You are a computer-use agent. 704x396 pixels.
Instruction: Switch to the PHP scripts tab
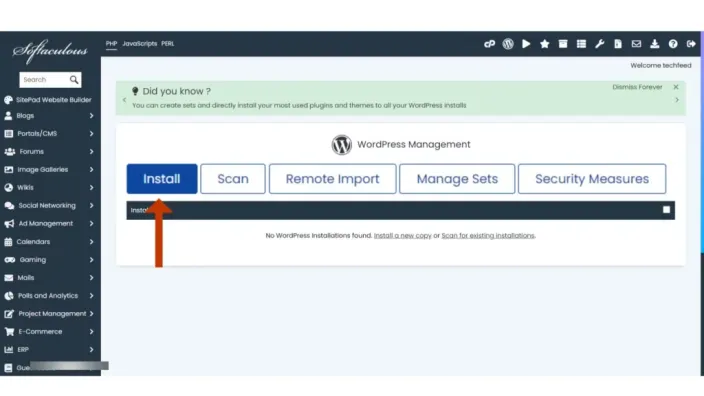coord(111,44)
